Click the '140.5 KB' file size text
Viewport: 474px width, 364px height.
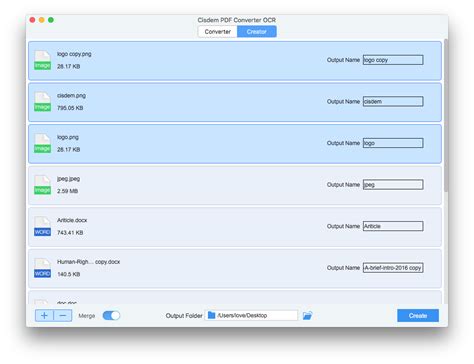point(69,274)
